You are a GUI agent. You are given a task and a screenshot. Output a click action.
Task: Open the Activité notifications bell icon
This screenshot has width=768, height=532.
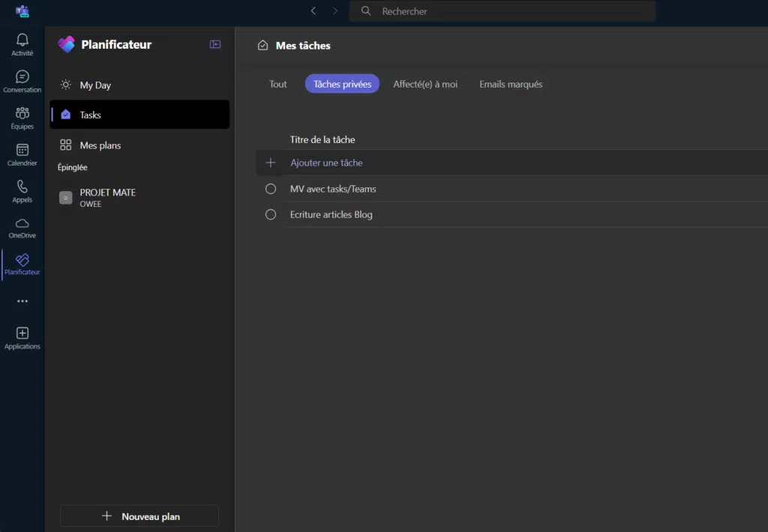pyautogui.click(x=22, y=40)
